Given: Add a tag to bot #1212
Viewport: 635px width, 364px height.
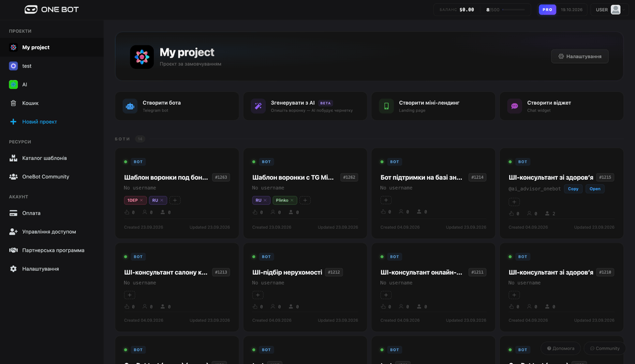Looking at the screenshot, I should point(257,295).
